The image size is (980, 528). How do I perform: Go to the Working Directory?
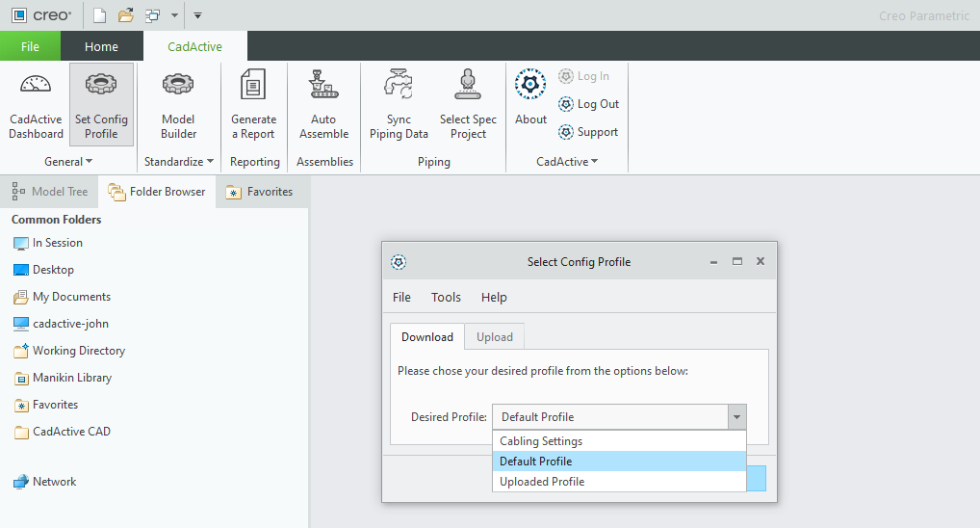[x=68, y=351]
